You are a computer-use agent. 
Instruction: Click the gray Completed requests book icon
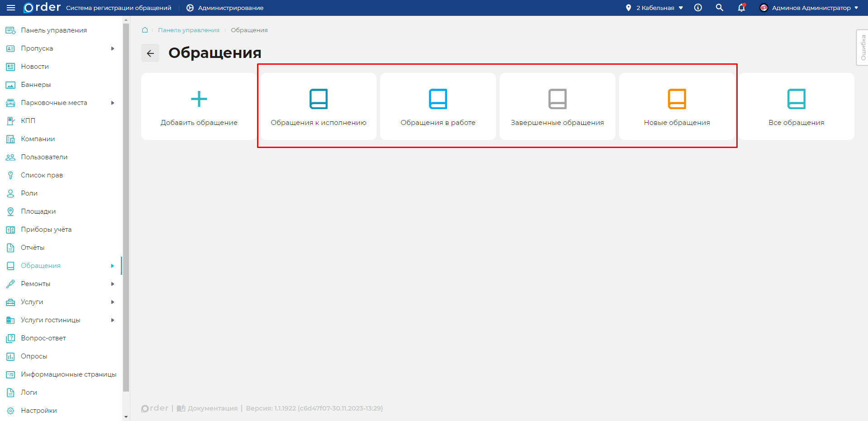tap(557, 99)
